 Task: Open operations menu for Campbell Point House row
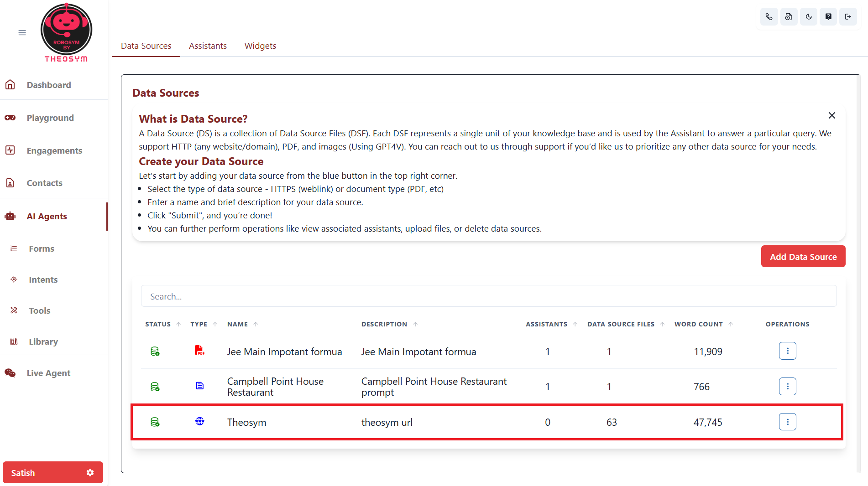[x=788, y=387]
